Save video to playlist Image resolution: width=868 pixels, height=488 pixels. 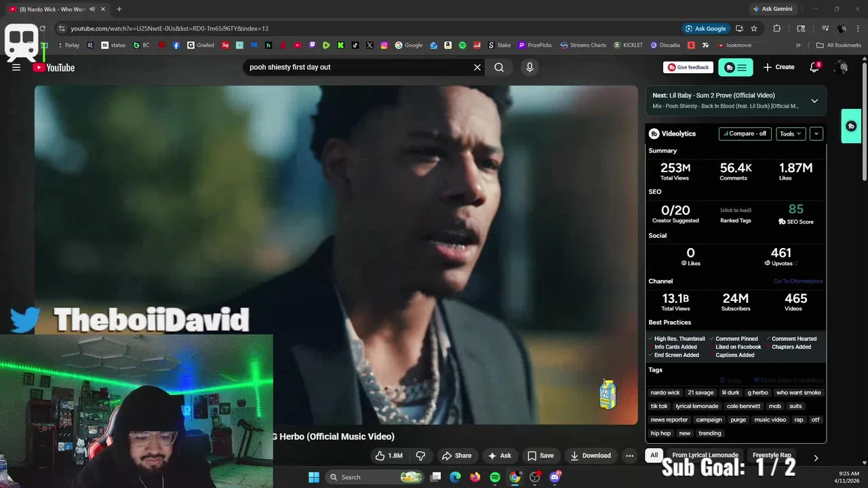coord(540,455)
